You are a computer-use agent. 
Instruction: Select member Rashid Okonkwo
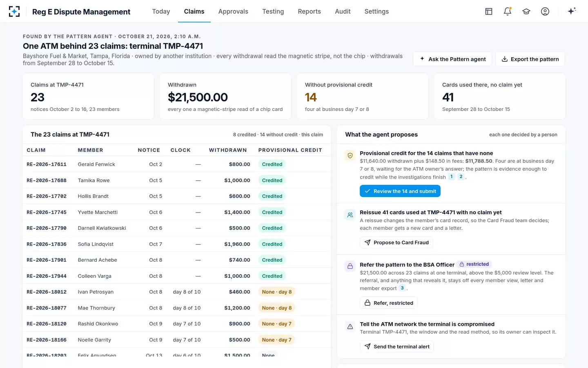pos(98,324)
